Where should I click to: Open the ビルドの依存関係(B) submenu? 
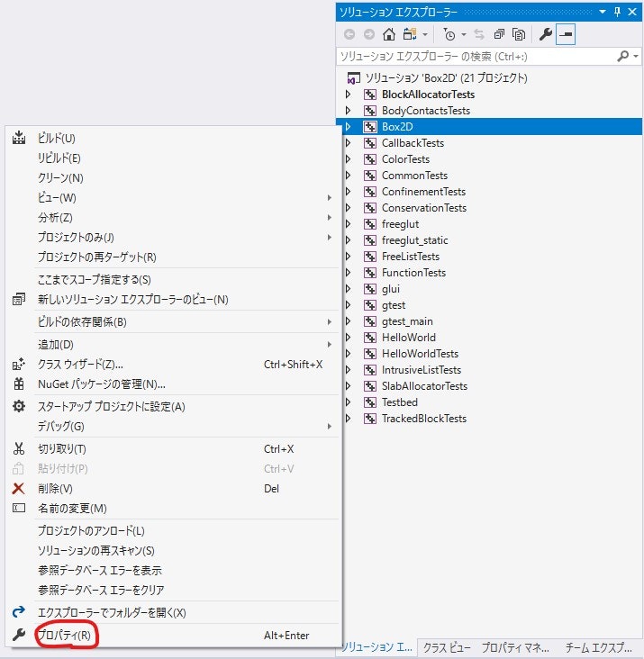coord(172,322)
